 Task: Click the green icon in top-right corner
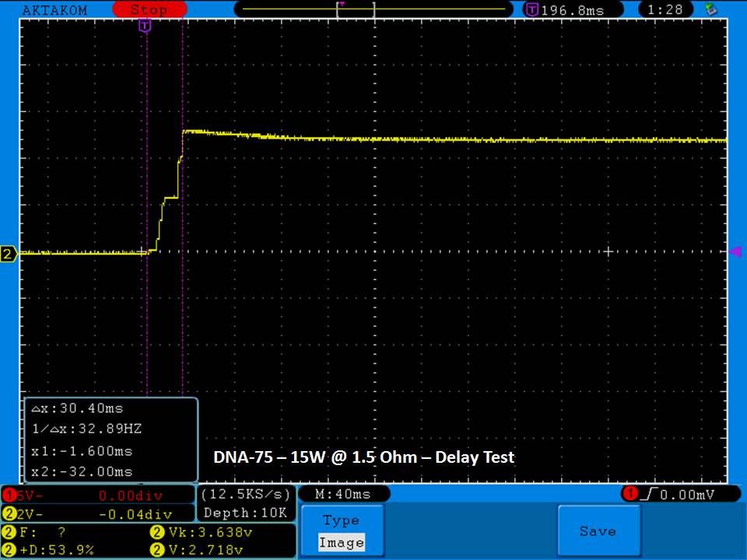[710, 10]
